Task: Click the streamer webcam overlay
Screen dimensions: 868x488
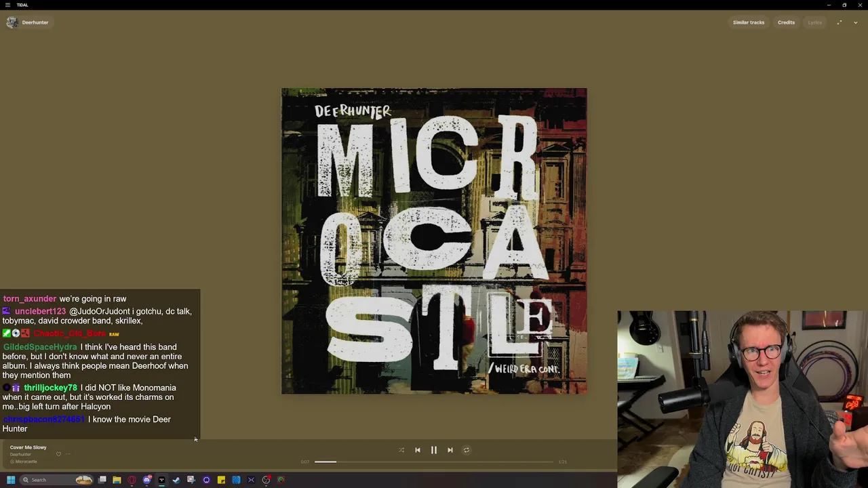Action: tap(743, 399)
